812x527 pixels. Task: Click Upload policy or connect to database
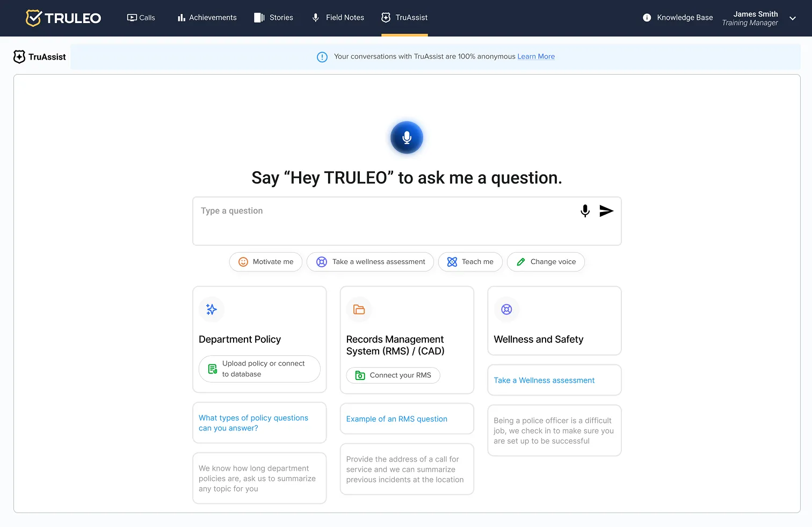[x=259, y=369]
